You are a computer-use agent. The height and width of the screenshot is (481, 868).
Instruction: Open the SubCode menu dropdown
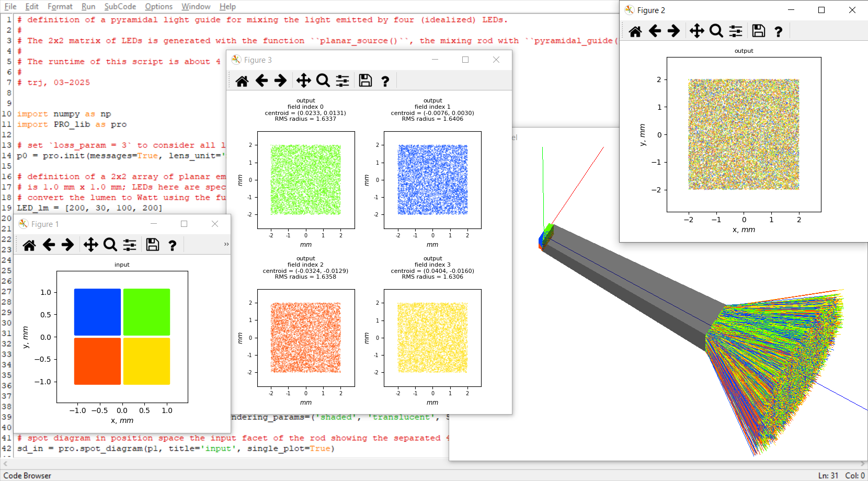[120, 6]
